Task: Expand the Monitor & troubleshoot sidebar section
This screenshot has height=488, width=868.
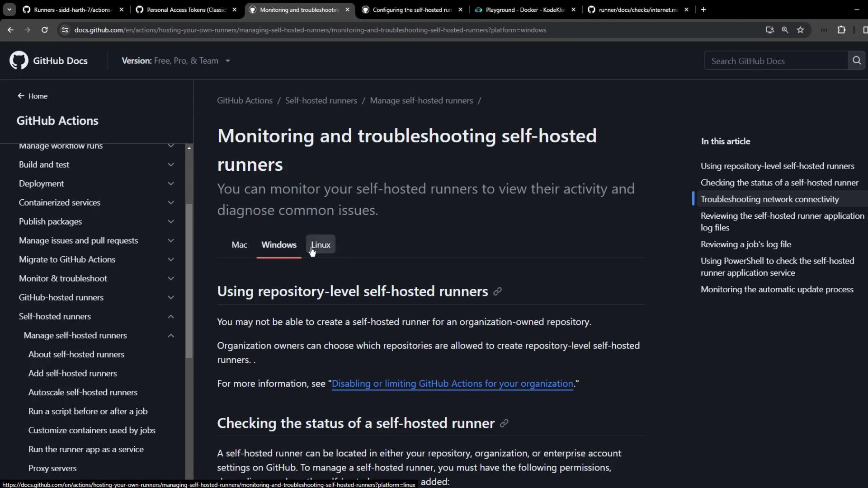Action: coord(171,278)
